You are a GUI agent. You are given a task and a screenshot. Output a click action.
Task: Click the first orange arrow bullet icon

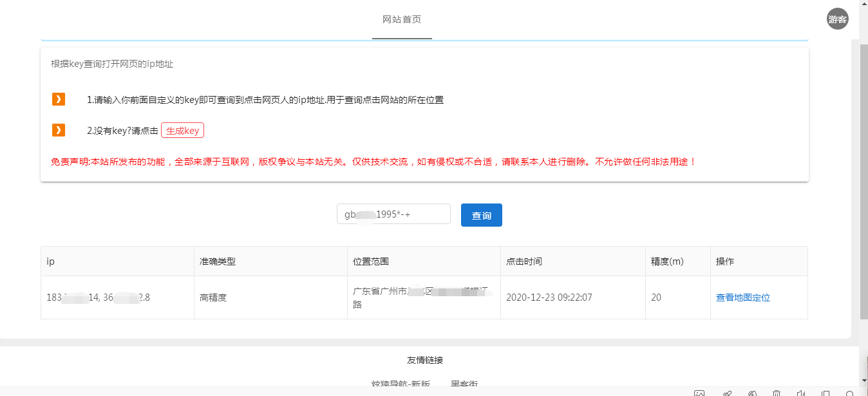(x=59, y=99)
